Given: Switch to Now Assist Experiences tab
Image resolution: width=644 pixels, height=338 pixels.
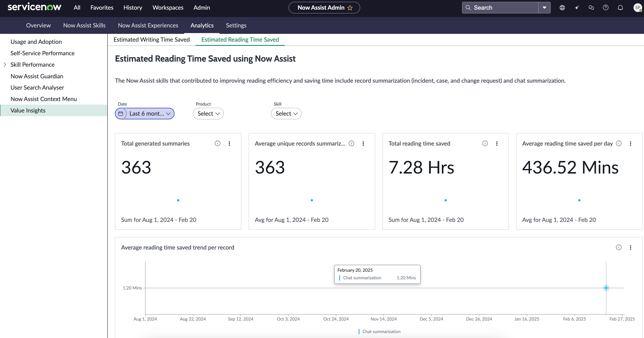Looking at the screenshot, I should point(148,25).
